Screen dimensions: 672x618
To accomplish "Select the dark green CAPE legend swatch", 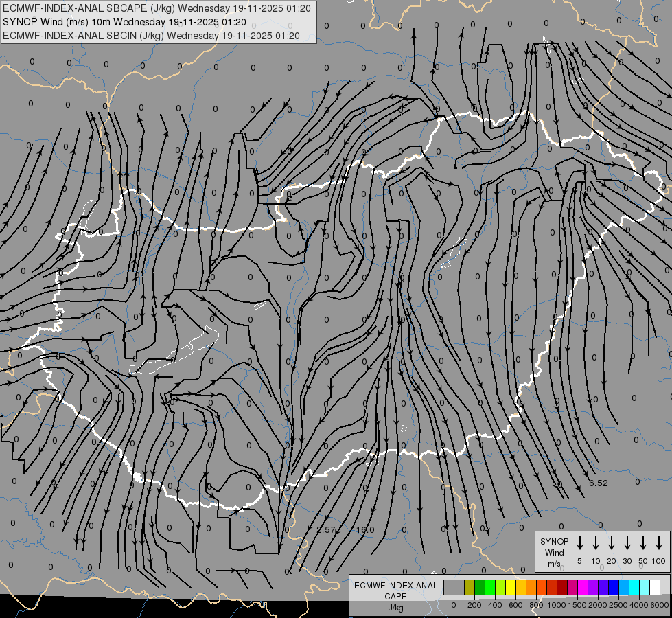I will click(480, 587).
